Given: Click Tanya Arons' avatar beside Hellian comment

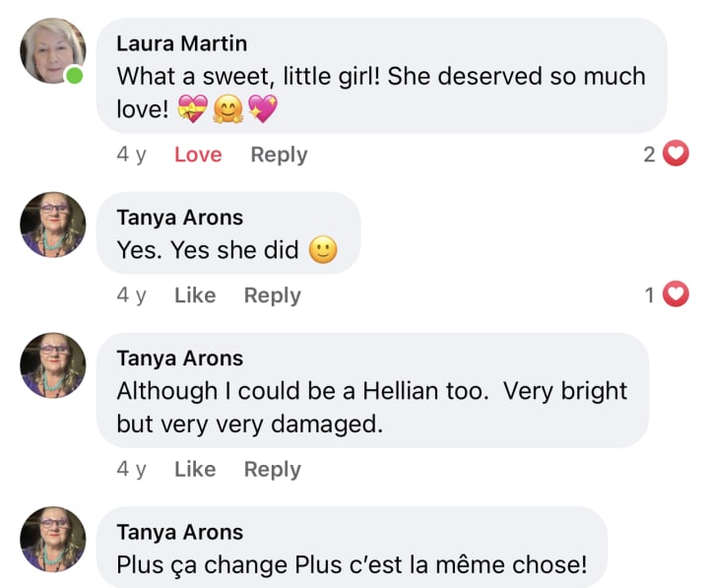Looking at the screenshot, I should 53,365.
